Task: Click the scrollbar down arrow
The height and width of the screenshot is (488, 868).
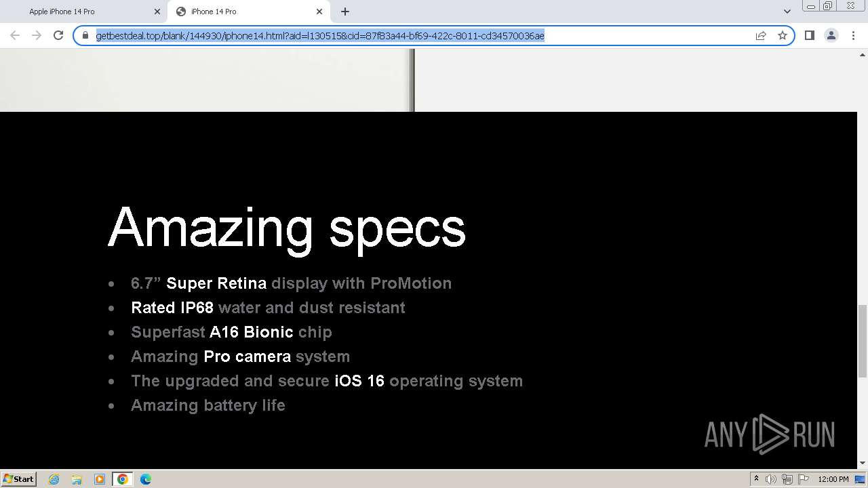Action: (863, 464)
